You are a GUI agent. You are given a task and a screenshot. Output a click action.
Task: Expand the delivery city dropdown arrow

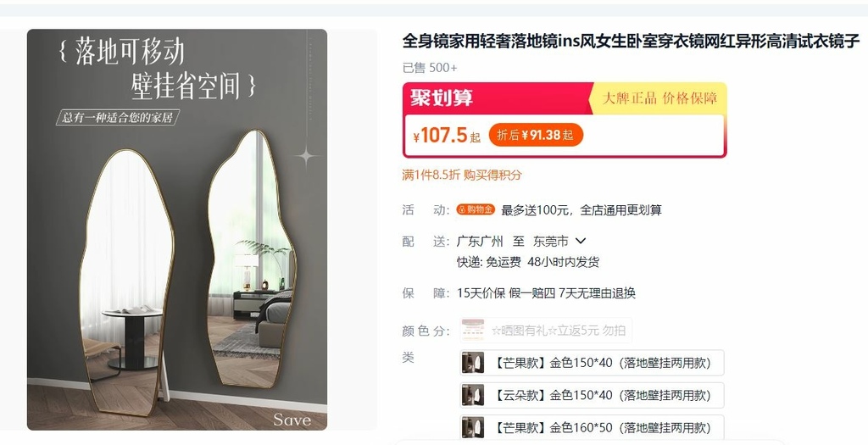point(581,241)
